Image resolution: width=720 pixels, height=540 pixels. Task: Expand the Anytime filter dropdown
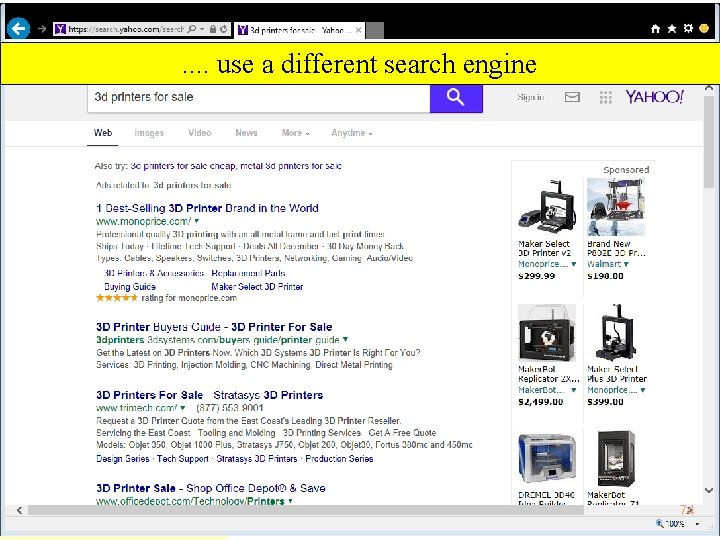coord(352,133)
